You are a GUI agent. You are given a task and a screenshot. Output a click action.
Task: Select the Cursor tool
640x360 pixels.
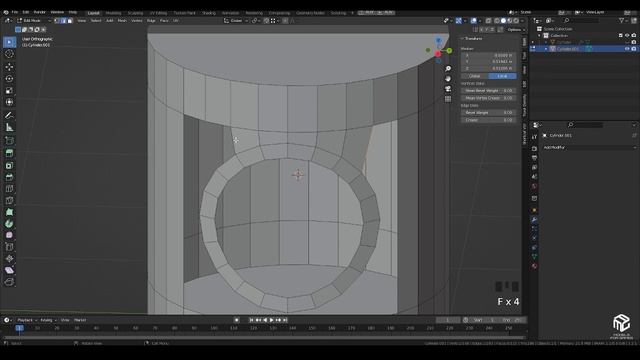point(9,54)
